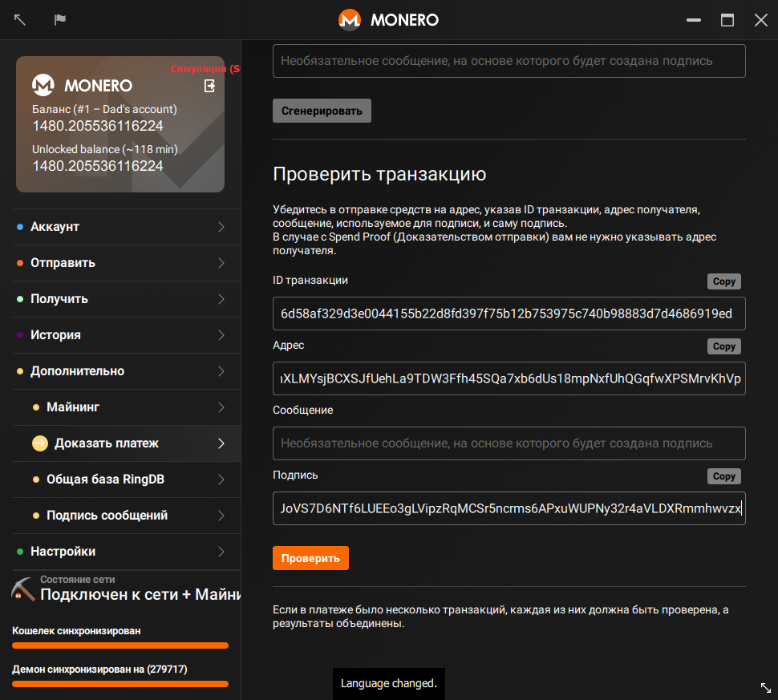Image resolution: width=778 pixels, height=700 pixels.
Task: Click chevron next to История
Action: (221, 335)
